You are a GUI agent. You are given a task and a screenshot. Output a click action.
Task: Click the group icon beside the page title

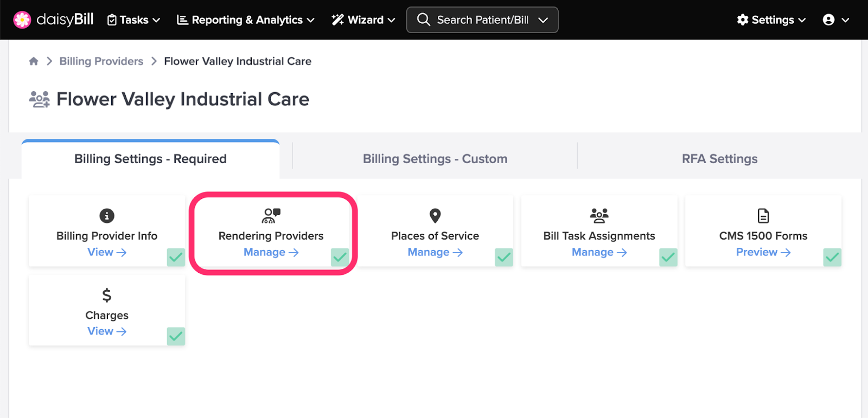click(x=39, y=100)
